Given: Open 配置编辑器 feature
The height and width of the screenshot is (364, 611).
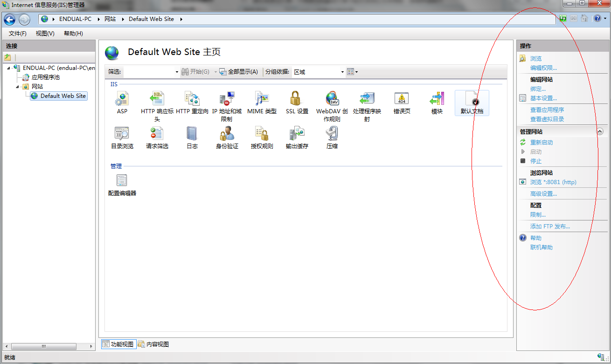Looking at the screenshot, I should 122,185.
